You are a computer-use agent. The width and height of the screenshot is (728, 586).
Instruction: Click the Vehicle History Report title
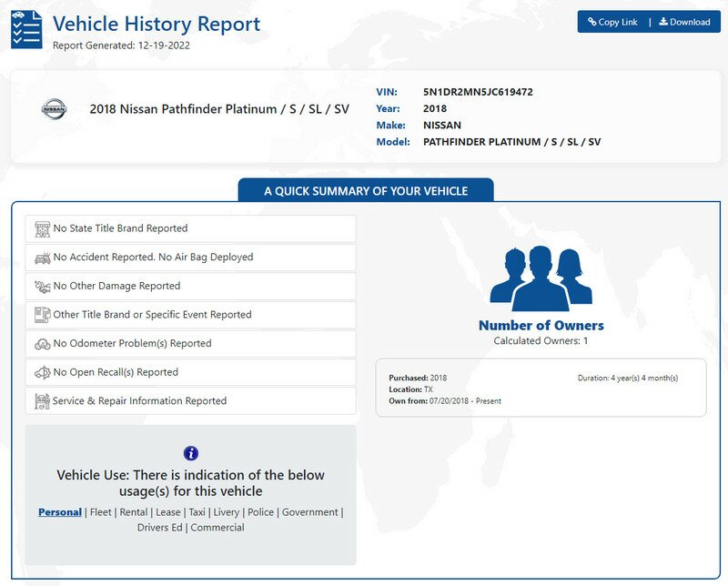[157, 25]
